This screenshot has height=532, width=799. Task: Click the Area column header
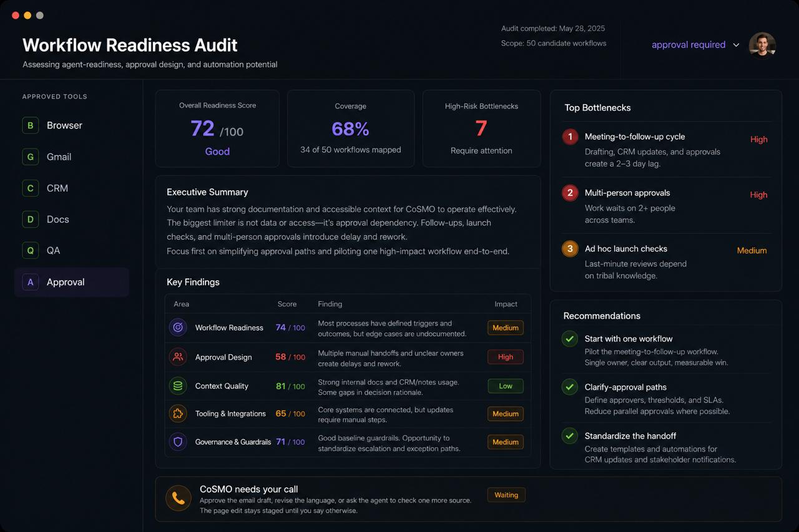point(181,304)
